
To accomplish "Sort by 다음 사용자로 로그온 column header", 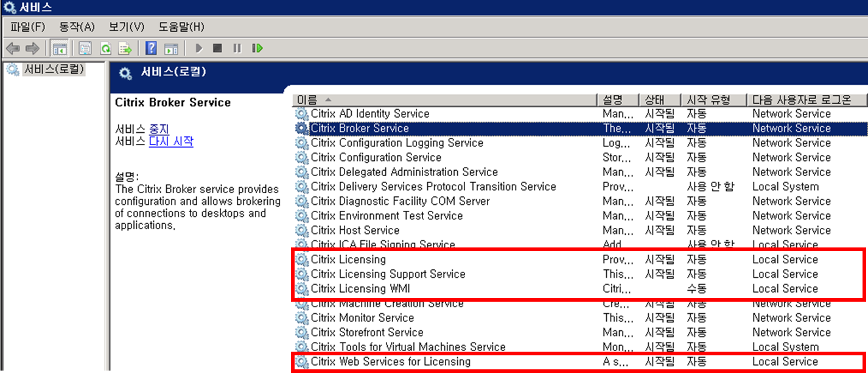I will point(808,100).
